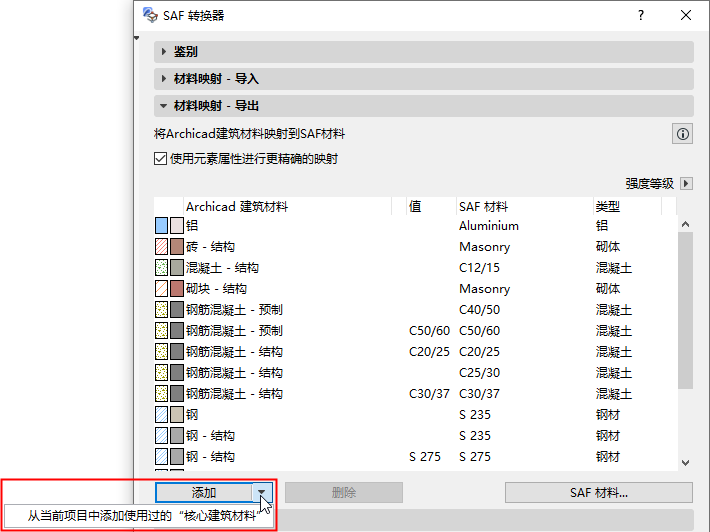This screenshot has width=710, height=532.
Task: Click the surface color swatch for 铝
Action: pos(177,225)
